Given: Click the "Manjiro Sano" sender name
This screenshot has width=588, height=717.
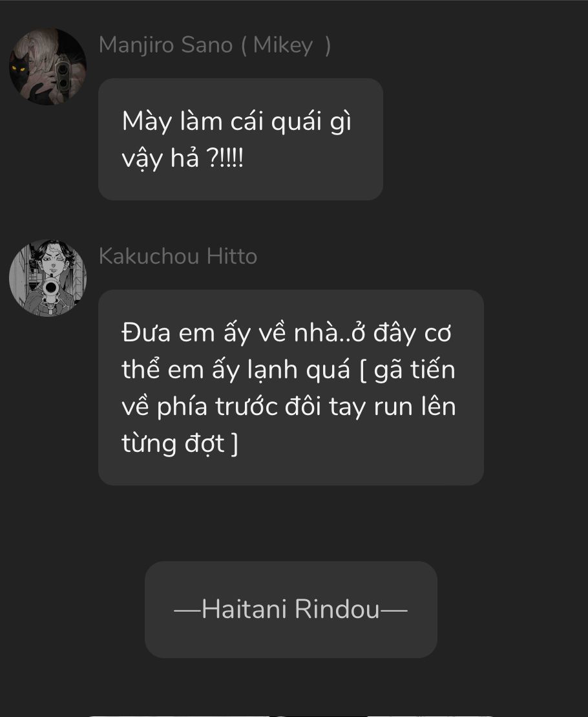Looking at the screenshot, I should (166, 45).
